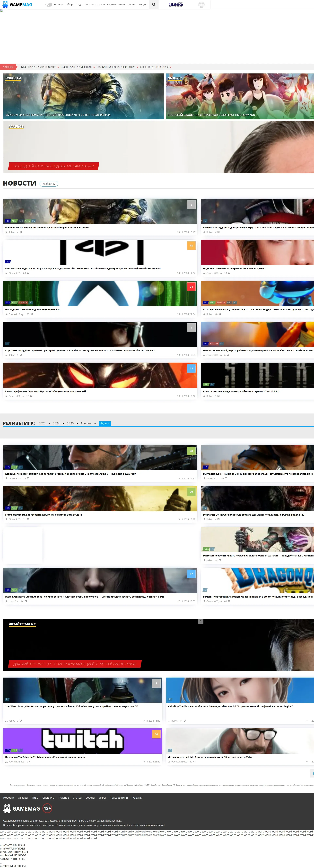Select the 2024 releases tab
314x868 pixels.
56,424
